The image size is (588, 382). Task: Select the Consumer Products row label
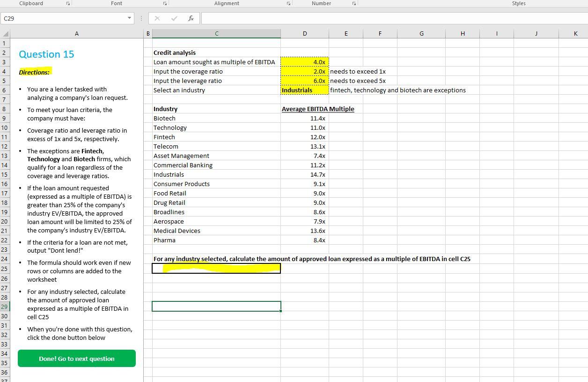(x=182, y=184)
